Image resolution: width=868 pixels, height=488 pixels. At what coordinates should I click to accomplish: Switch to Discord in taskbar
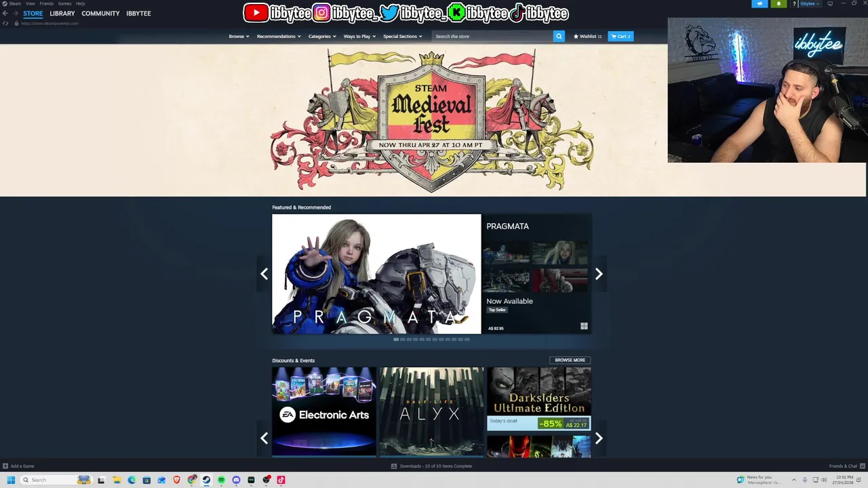[x=236, y=480]
